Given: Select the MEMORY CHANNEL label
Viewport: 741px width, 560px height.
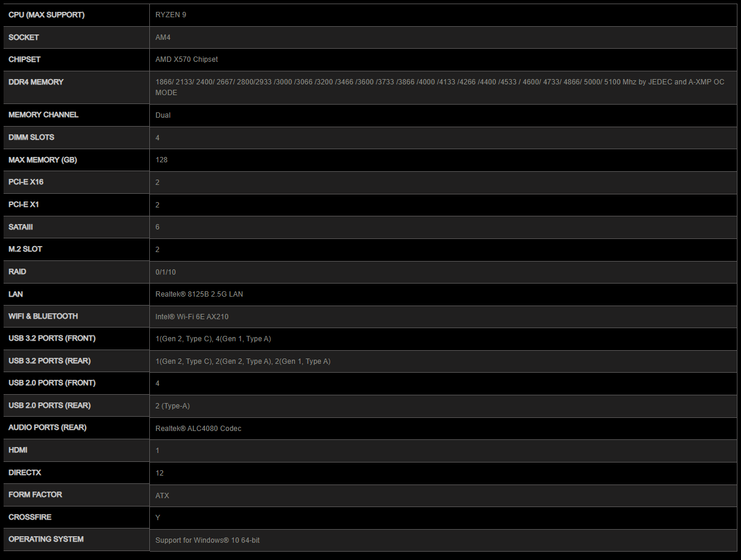Looking at the screenshot, I should 43,115.
